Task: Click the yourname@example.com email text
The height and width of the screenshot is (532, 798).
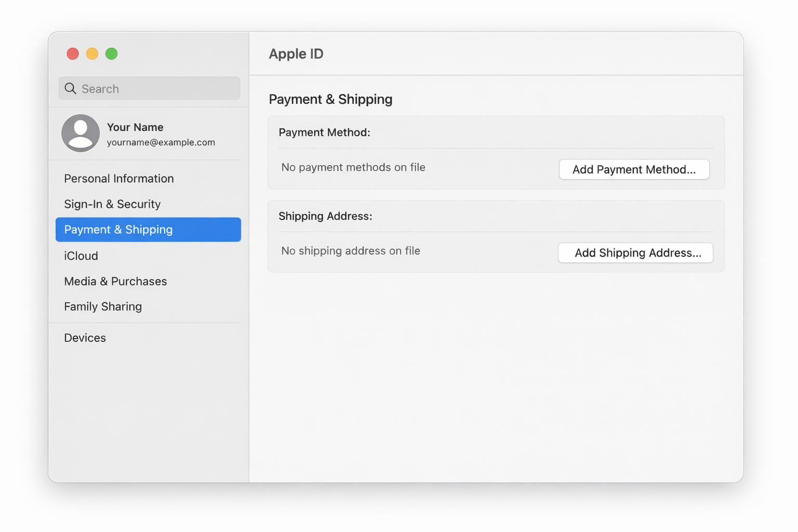Action: tap(161, 142)
